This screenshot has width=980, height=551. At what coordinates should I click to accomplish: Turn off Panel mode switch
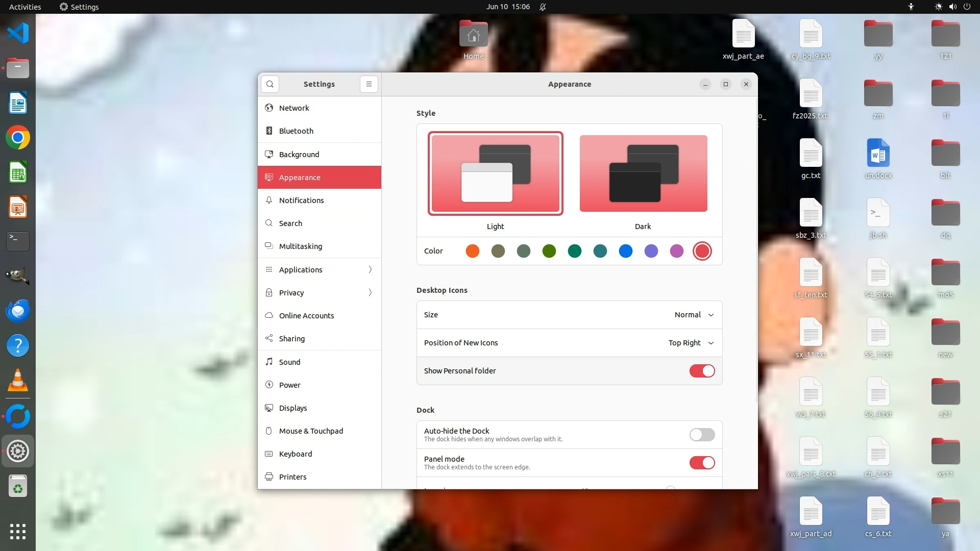pos(702,463)
